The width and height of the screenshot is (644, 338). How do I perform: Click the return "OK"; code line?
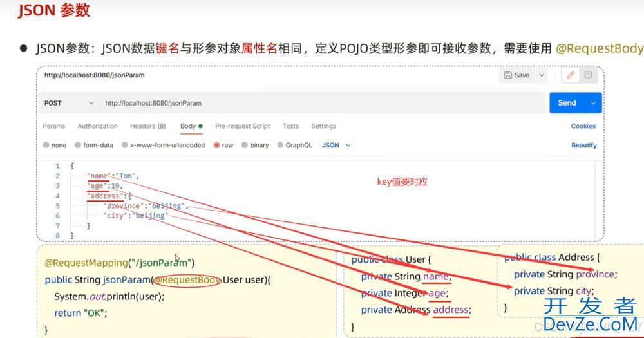80,313
